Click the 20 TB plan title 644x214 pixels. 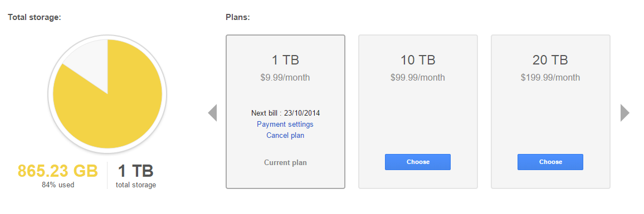pyautogui.click(x=550, y=60)
